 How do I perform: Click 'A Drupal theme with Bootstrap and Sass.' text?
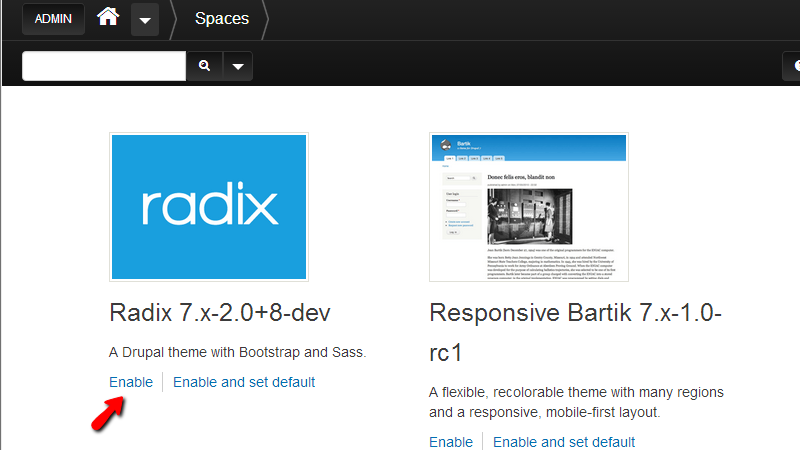[x=238, y=352]
